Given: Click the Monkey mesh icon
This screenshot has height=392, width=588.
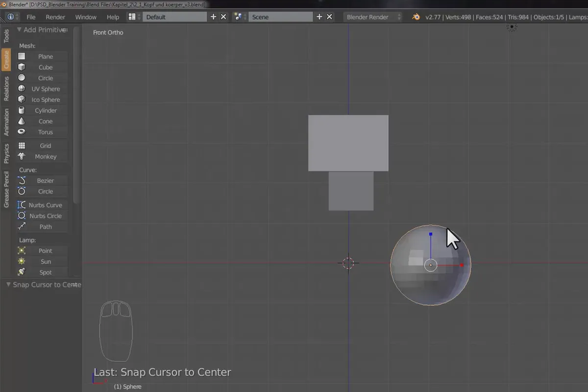Looking at the screenshot, I should (22, 156).
